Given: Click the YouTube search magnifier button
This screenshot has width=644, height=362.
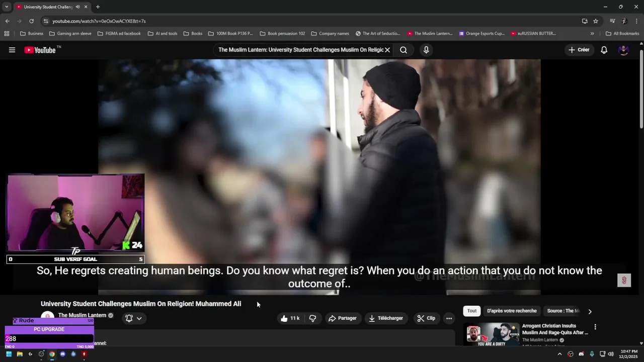Looking at the screenshot, I should 404,50.
